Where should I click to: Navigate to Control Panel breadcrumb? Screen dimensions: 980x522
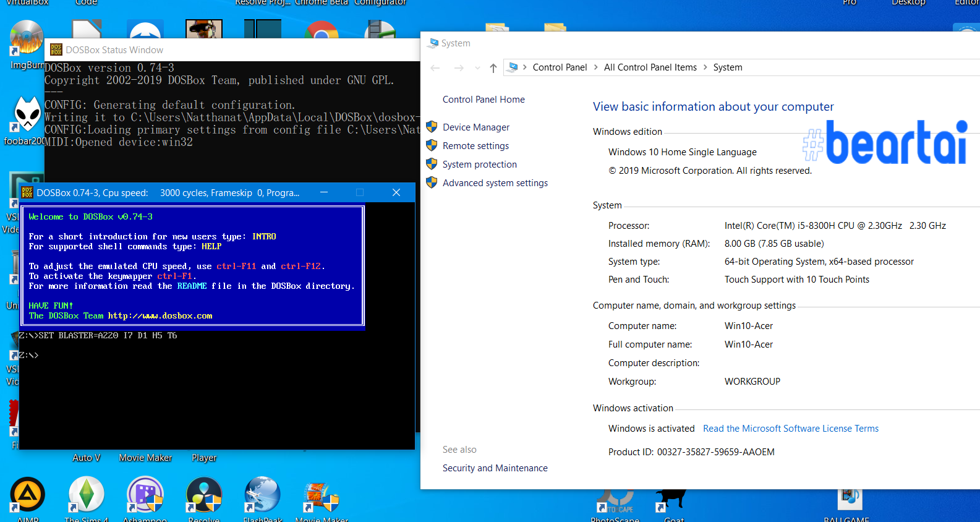click(560, 67)
